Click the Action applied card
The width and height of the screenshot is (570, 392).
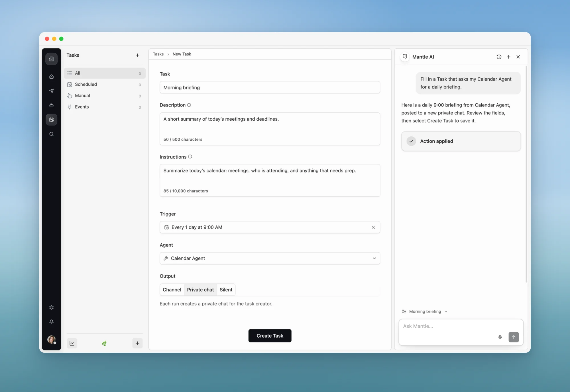(x=461, y=141)
